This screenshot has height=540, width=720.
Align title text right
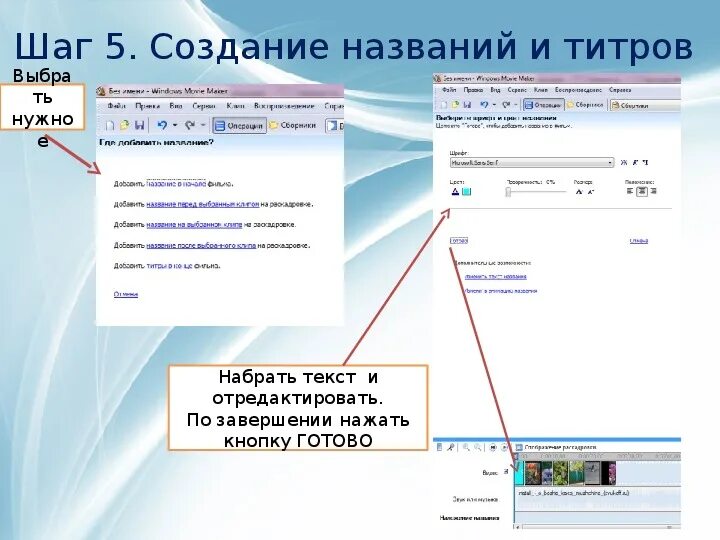click(x=653, y=191)
